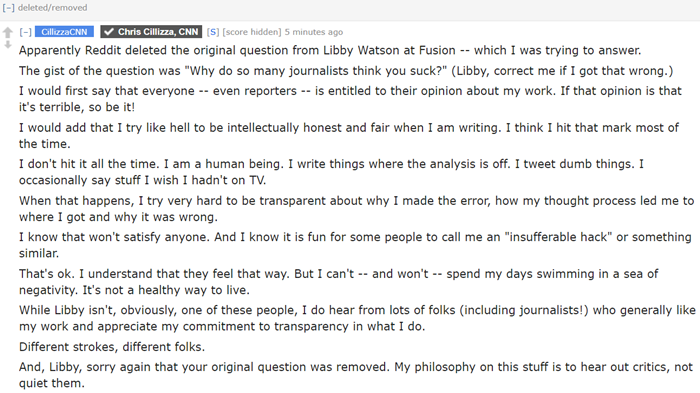This screenshot has height=393, width=700.
Task: Click the paragraph about being intellectually honest
Action: pos(349,136)
